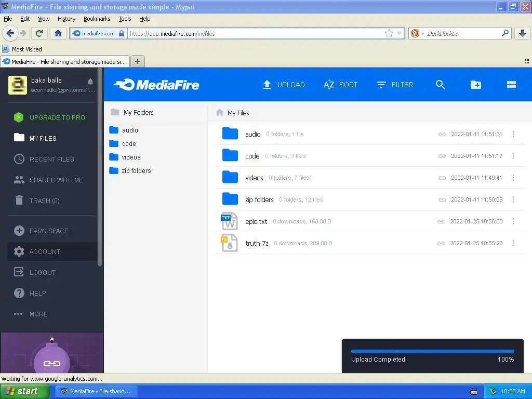
Task: Click Earn Space in sidebar
Action: 42,231
